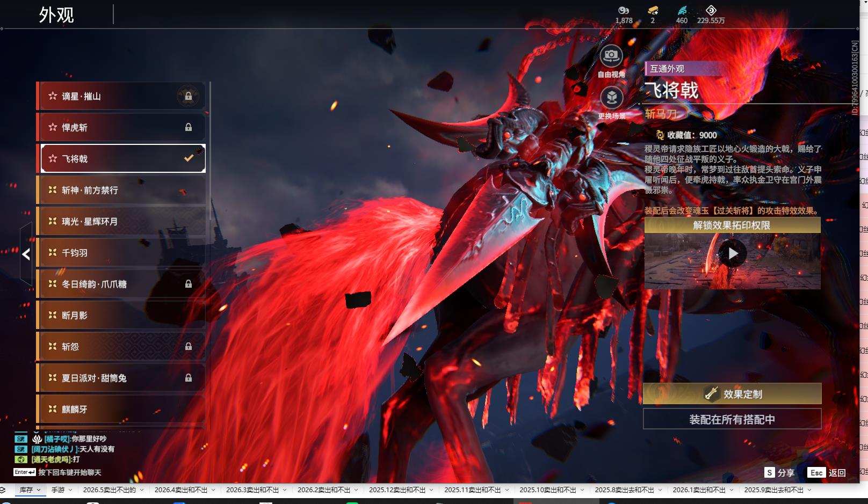Switch to the 2025.8卖出去和不出 sheet tab

point(624,490)
